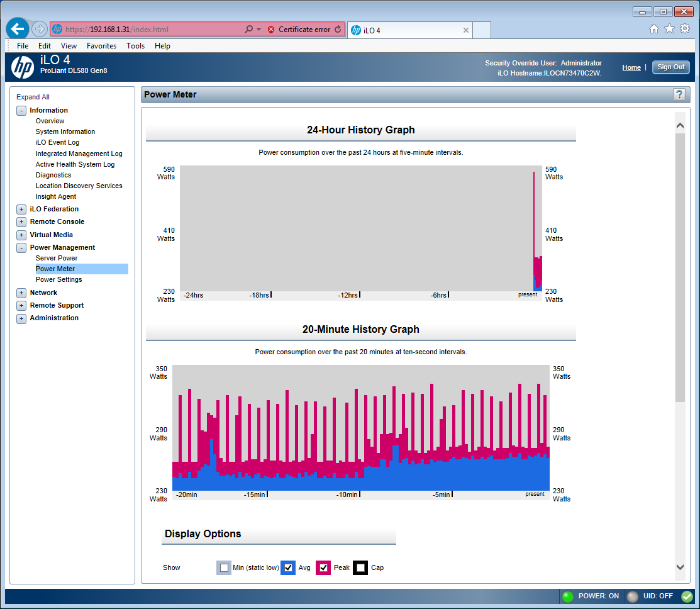Click Expand All link in sidebar
The height and width of the screenshot is (609, 700).
[x=33, y=97]
